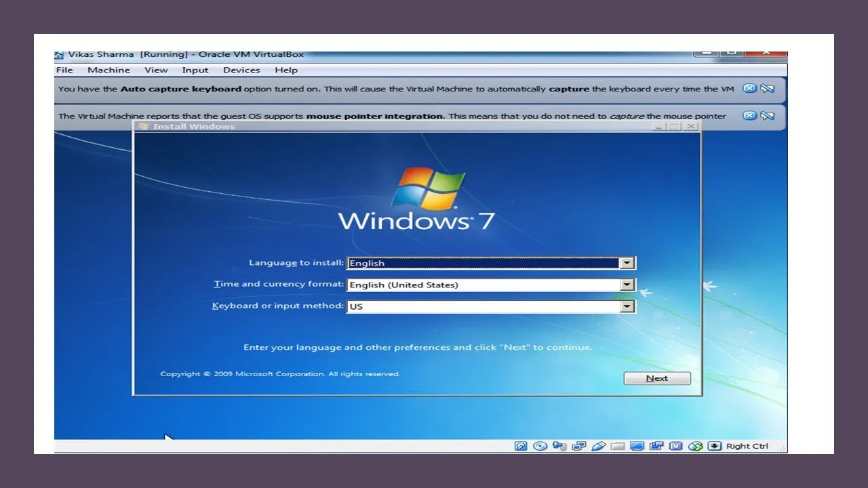
Task: Click the Windows 7 flag logo
Action: (x=430, y=188)
